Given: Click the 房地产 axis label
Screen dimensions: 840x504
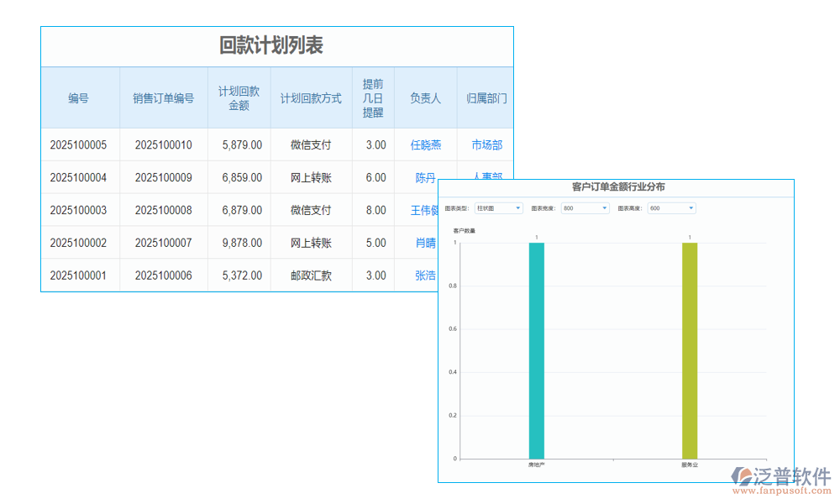Looking at the screenshot, I should point(535,463).
